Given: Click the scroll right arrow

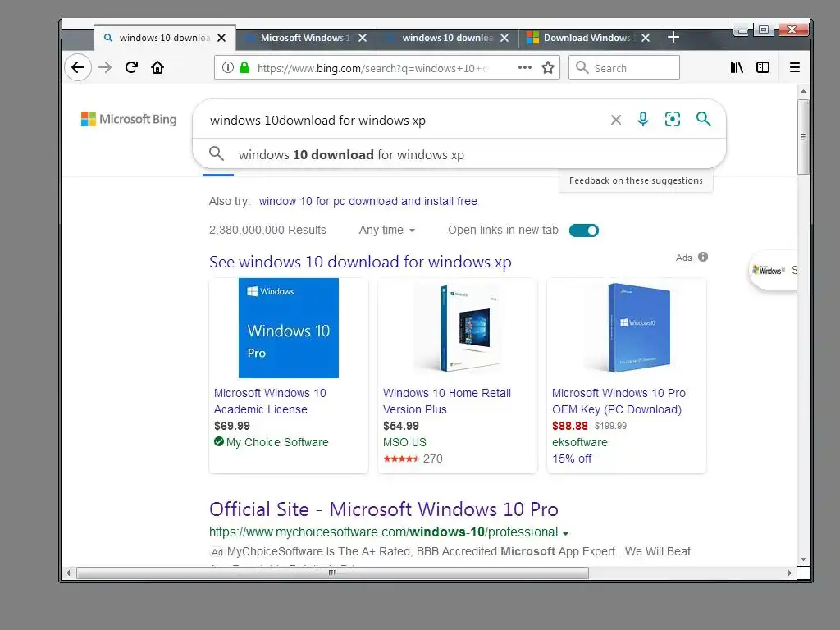Looking at the screenshot, I should 790,573.
